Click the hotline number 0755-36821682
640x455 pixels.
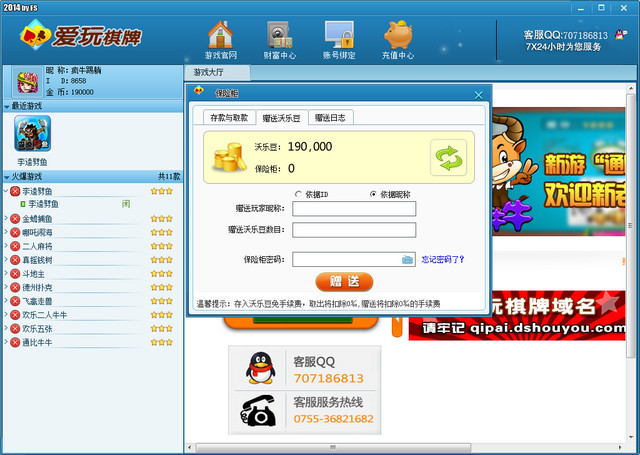pos(333,419)
